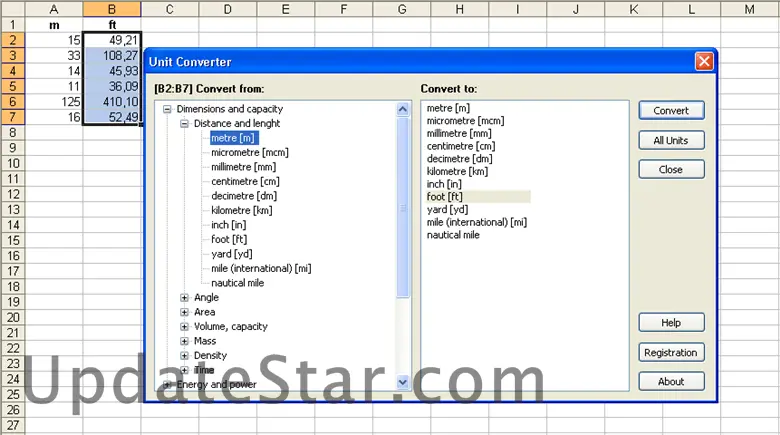
Task: Click the Convert button
Action: 671,110
